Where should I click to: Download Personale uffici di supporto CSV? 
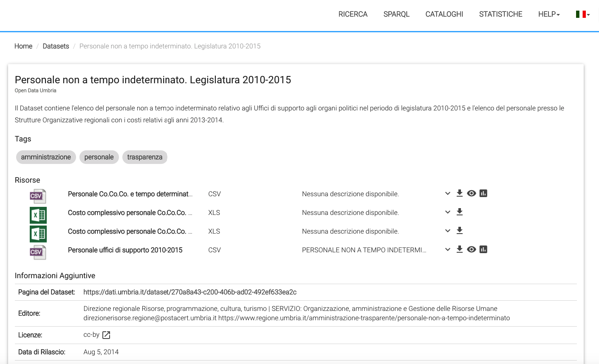click(x=459, y=249)
